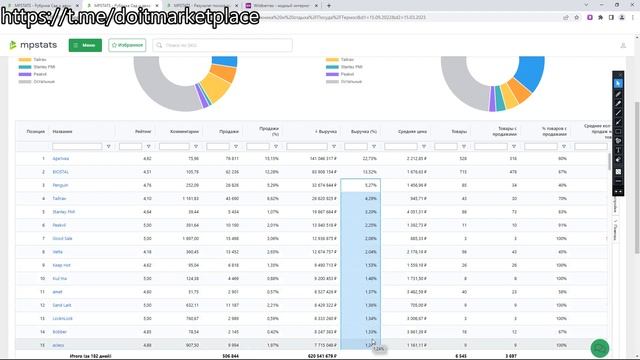Open the Good Sale brand link
This screenshot has height=360, width=640.
tap(62, 238)
